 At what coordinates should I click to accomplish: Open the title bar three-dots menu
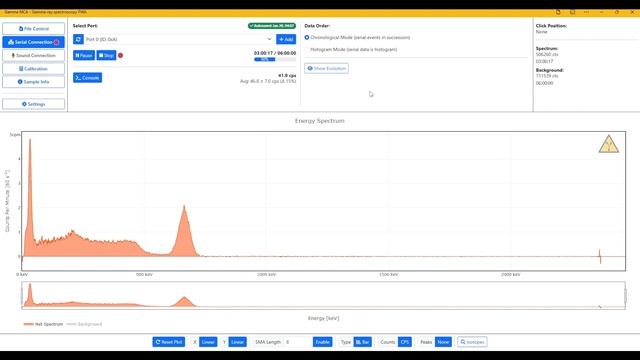coord(587,12)
